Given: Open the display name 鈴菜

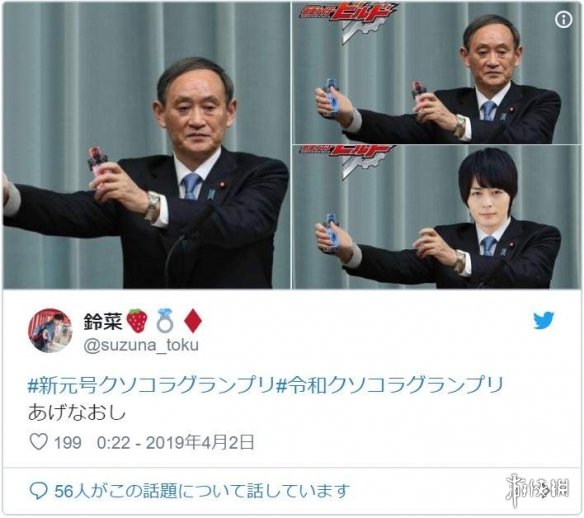Looking at the screenshot, I should (x=103, y=321).
